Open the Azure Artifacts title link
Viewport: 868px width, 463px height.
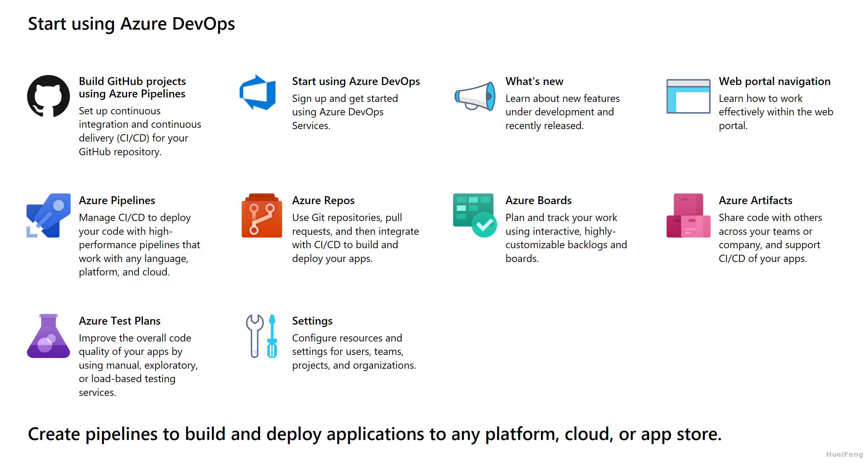(x=755, y=200)
